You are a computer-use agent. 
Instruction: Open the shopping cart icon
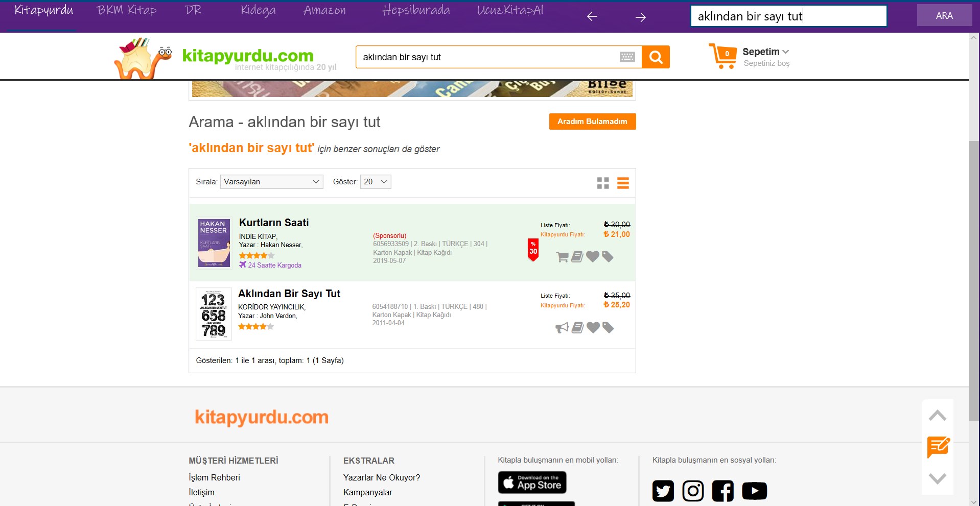(722, 56)
